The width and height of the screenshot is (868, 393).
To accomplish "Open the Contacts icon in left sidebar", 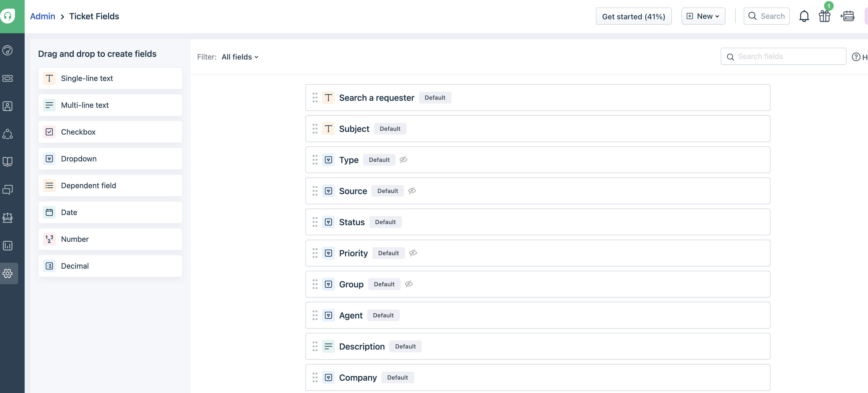I will click(8, 106).
